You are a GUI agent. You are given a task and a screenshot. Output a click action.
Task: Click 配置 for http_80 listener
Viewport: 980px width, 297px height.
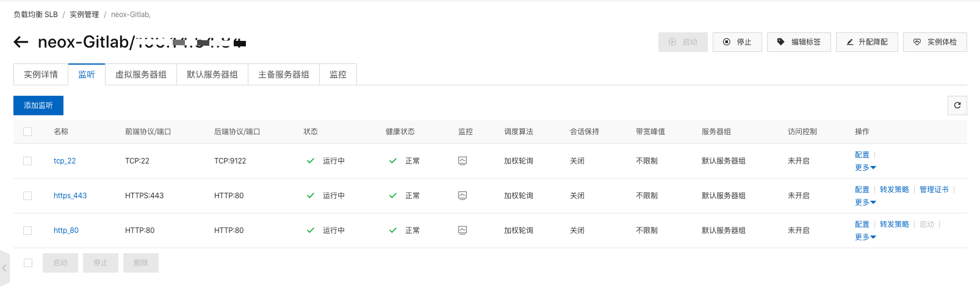click(862, 224)
